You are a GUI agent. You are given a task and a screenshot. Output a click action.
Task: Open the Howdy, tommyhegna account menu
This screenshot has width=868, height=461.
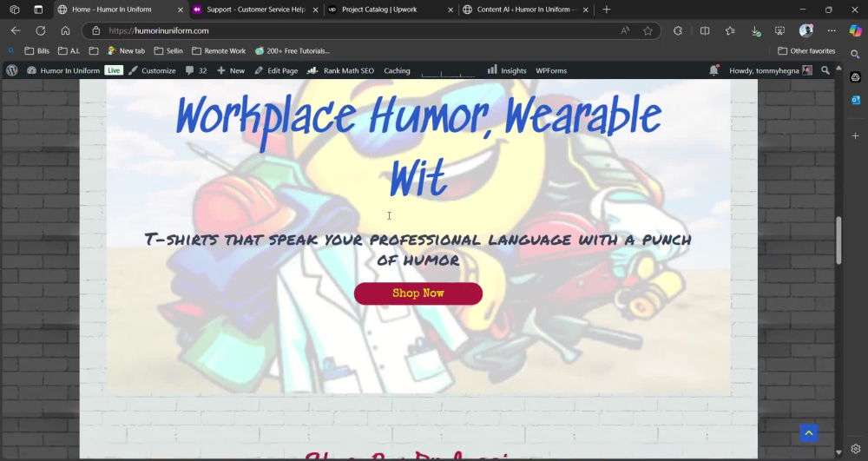click(x=771, y=70)
